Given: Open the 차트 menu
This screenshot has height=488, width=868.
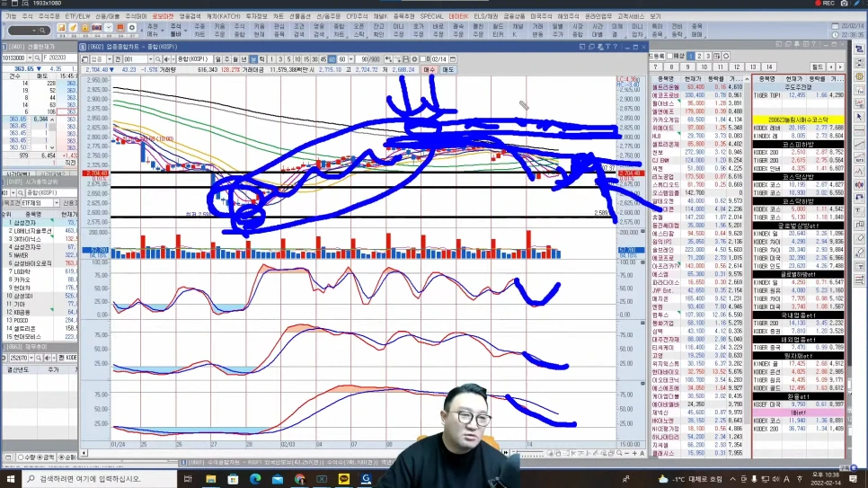Looking at the screenshot, I should coord(278,16).
